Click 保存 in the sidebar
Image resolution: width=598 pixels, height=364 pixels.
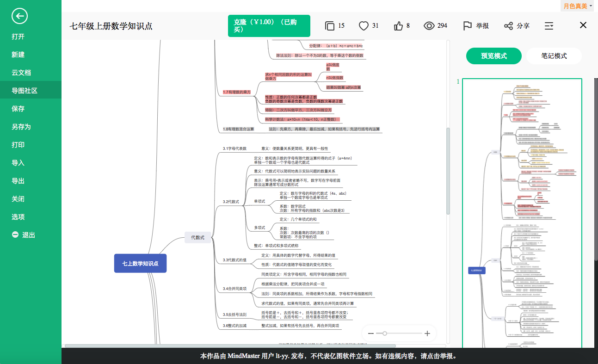point(18,109)
